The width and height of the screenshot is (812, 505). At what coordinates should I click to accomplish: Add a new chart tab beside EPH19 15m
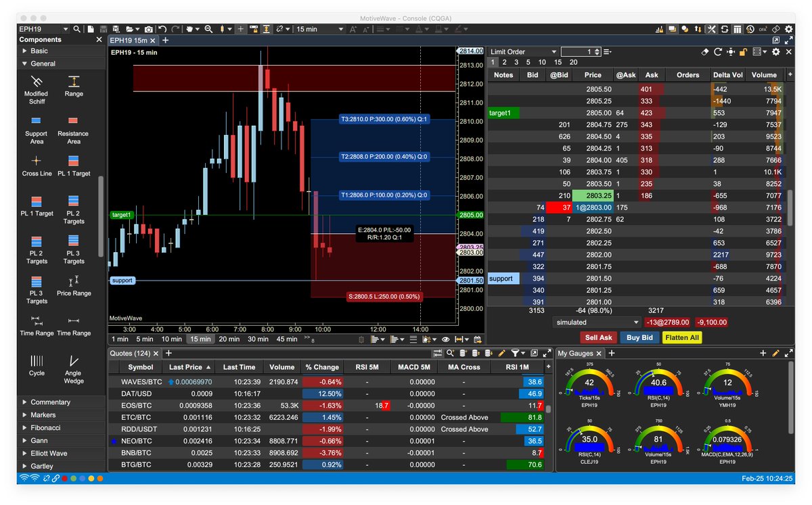[166, 41]
